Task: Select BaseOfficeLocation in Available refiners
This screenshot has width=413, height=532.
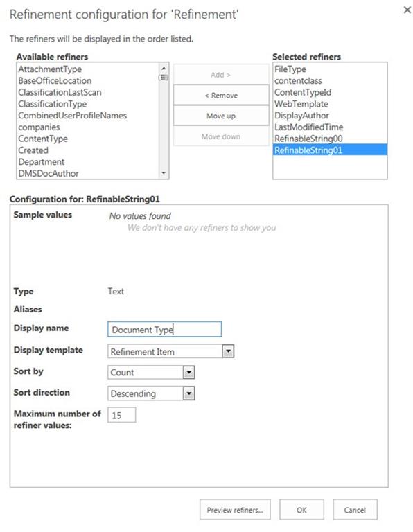Action: (x=88, y=81)
